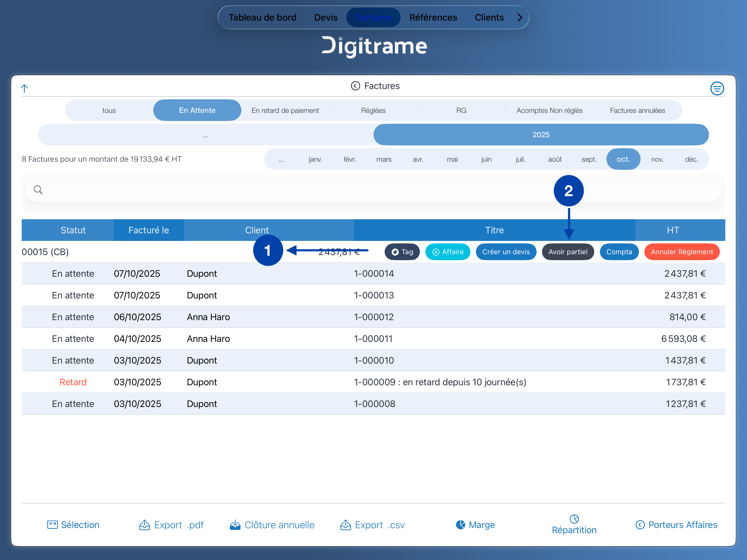The width and height of the screenshot is (747, 560).
Task: Go to the Devis tab
Action: [325, 18]
